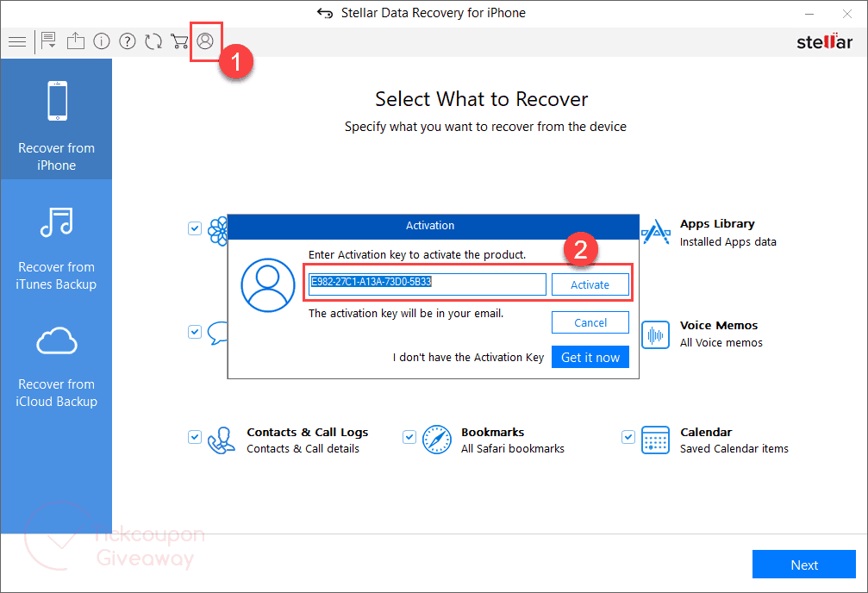Toggle the Bookmarks checkbox

tap(409, 437)
